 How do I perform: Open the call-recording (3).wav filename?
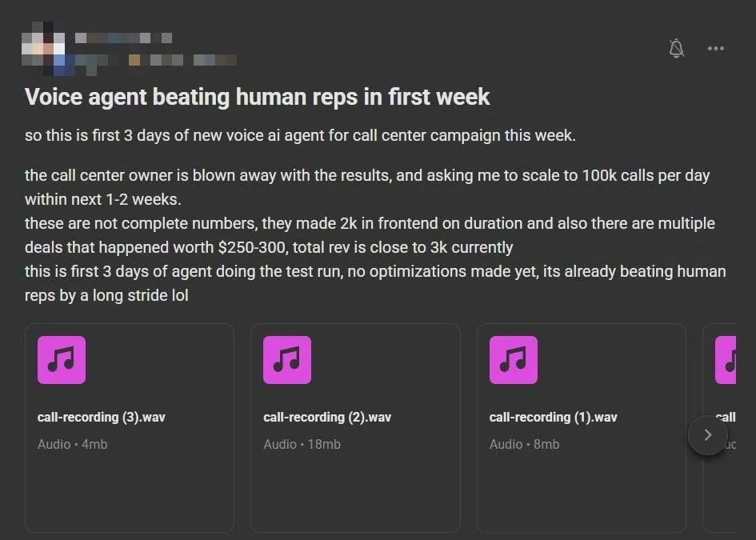(101, 417)
